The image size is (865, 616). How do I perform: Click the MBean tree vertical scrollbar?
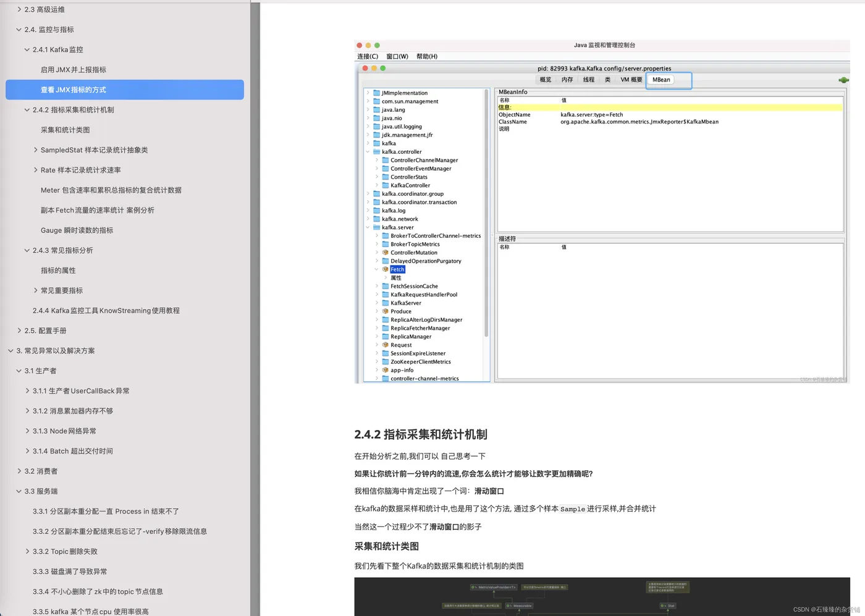(486, 213)
